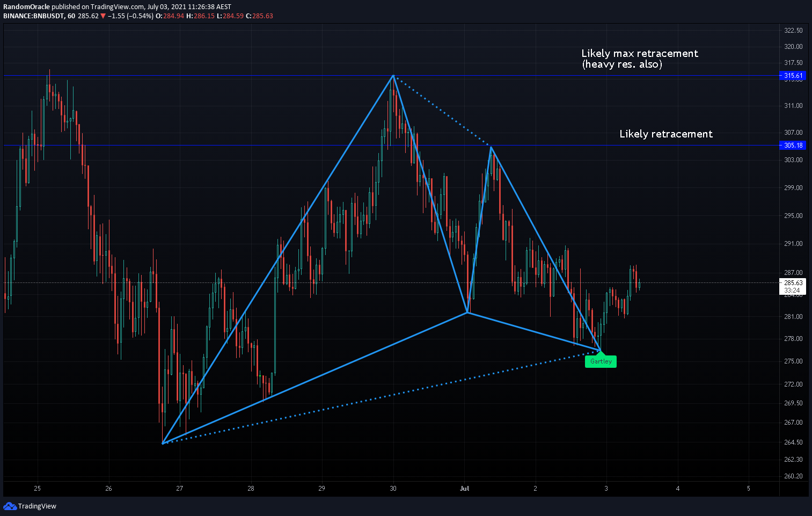Click the 269.50 price axis label
Image resolution: width=812 pixels, height=516 pixels.
click(x=793, y=403)
